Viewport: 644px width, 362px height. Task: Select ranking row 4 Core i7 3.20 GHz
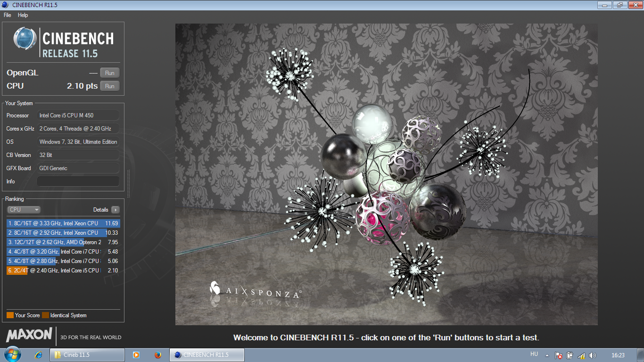(x=63, y=252)
